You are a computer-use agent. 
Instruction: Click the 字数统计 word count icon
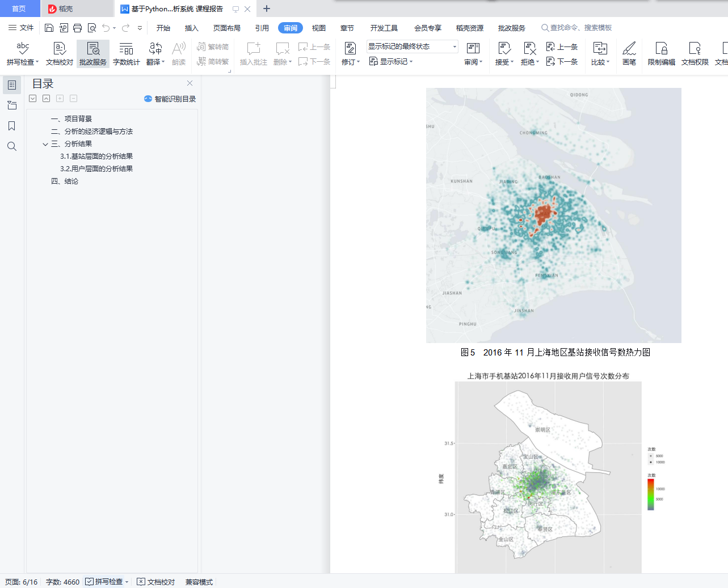coord(126,49)
